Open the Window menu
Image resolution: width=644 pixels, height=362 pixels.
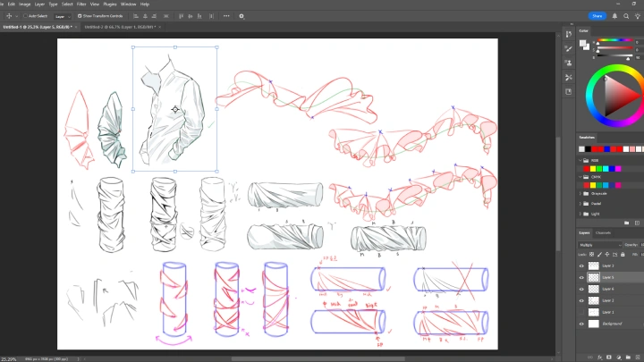[128, 4]
